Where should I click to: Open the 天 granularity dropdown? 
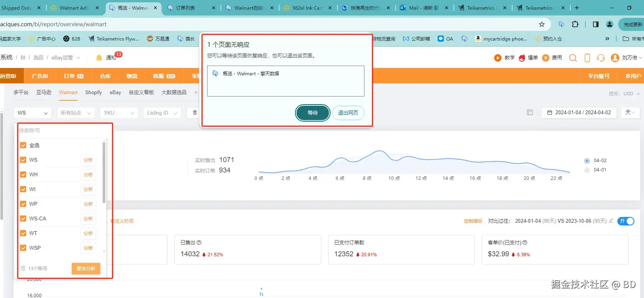tap(630, 112)
